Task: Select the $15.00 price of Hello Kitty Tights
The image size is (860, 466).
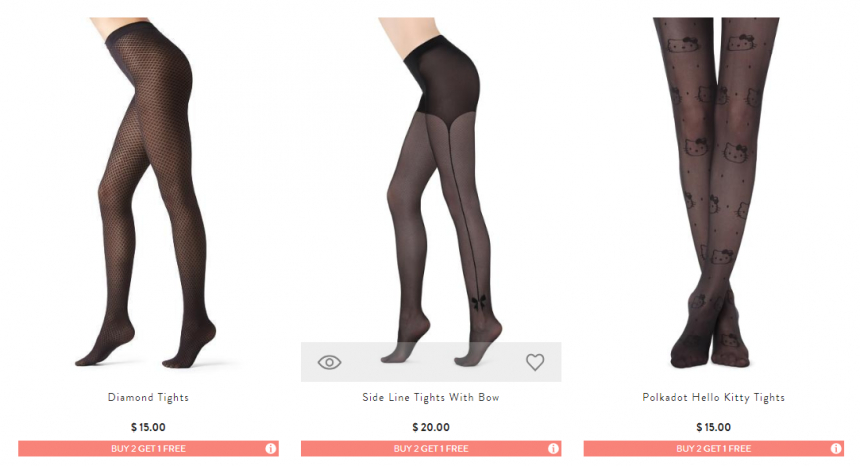Action: tap(714, 427)
